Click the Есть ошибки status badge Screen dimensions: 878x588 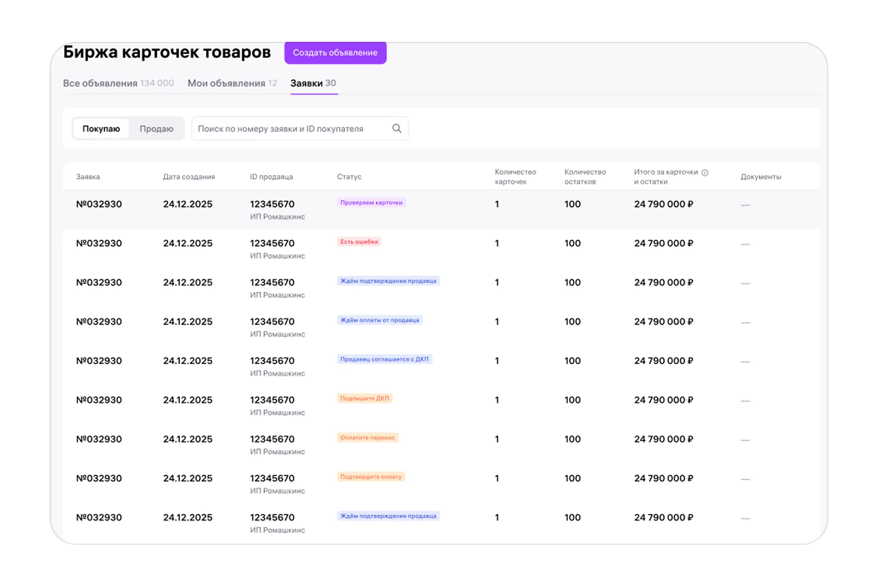[x=359, y=242]
